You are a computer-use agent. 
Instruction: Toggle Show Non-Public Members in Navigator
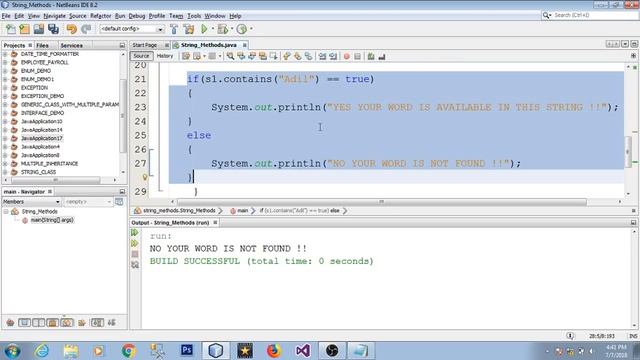coord(53,322)
